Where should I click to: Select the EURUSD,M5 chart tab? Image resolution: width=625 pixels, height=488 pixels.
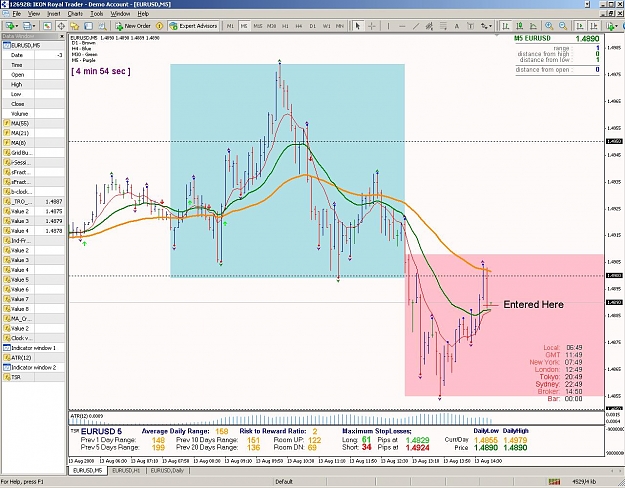[x=88, y=471]
